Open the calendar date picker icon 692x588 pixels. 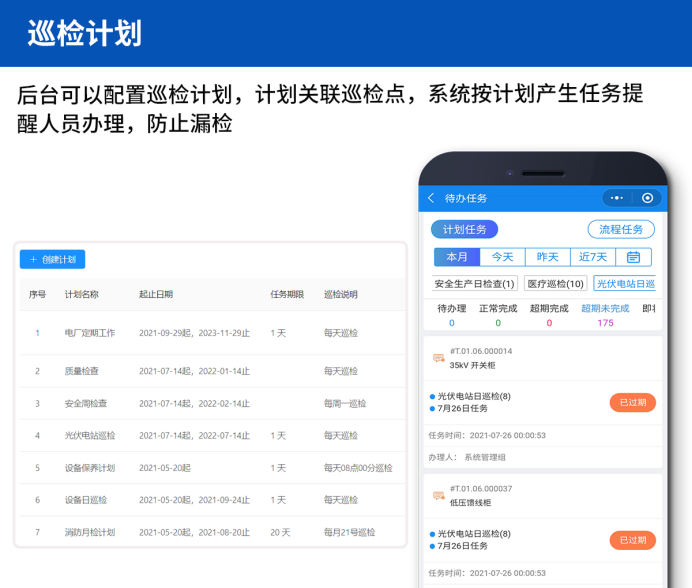click(633, 257)
